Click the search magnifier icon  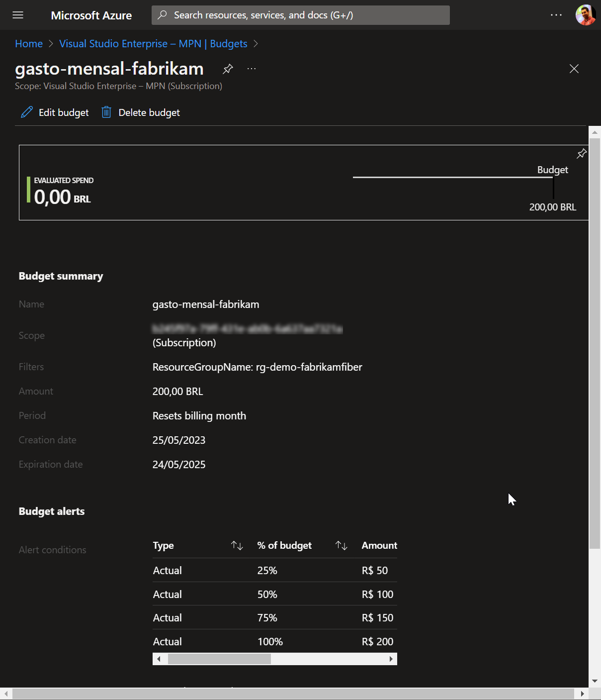[x=162, y=15]
